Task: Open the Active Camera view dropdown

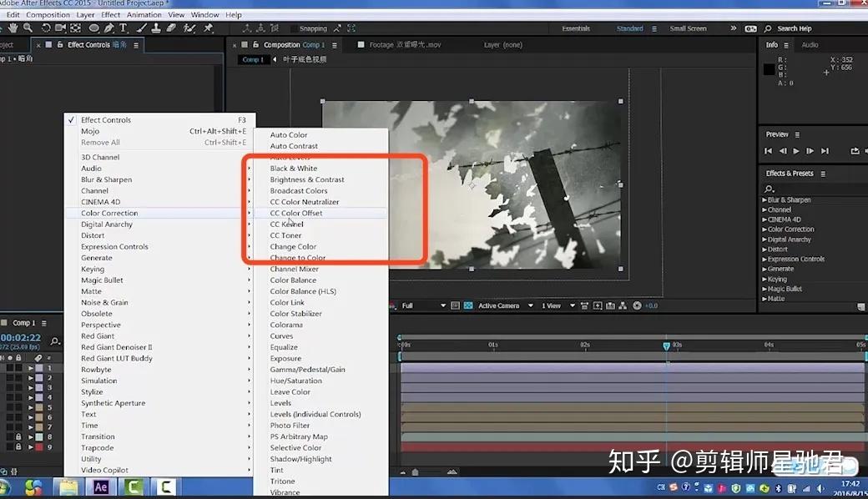Action: [x=506, y=305]
